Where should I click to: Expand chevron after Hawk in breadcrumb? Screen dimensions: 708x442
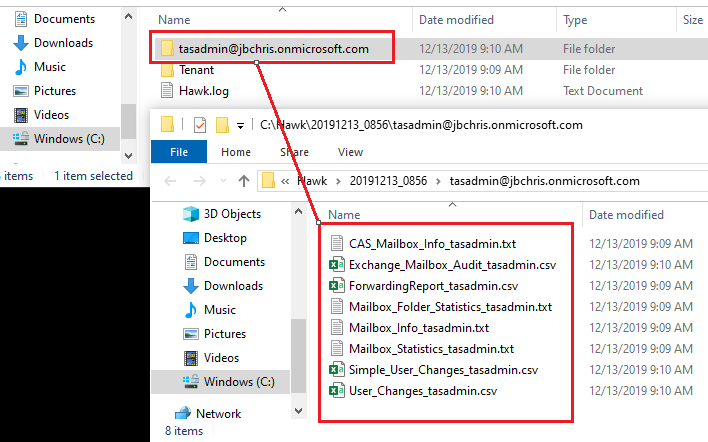point(338,181)
